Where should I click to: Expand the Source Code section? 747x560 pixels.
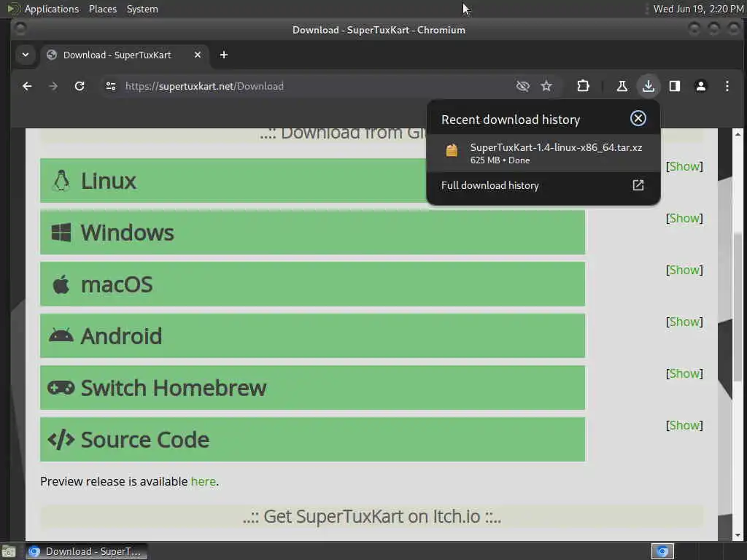pos(312,440)
